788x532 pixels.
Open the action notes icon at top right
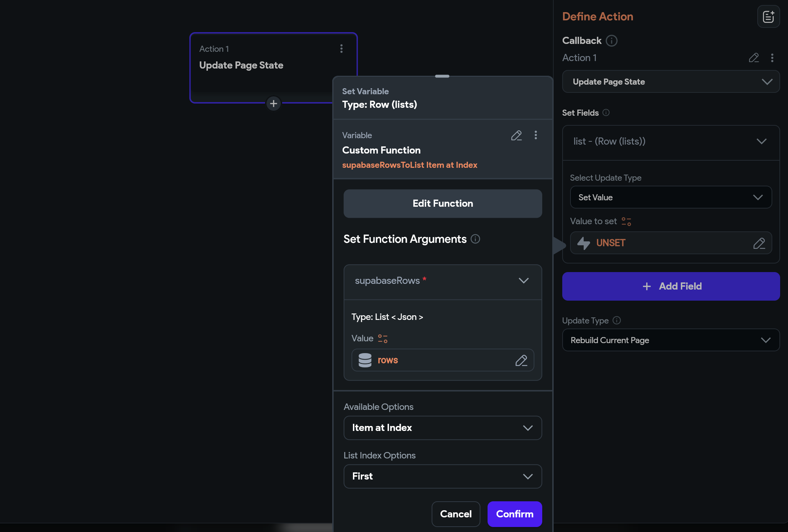[768, 16]
